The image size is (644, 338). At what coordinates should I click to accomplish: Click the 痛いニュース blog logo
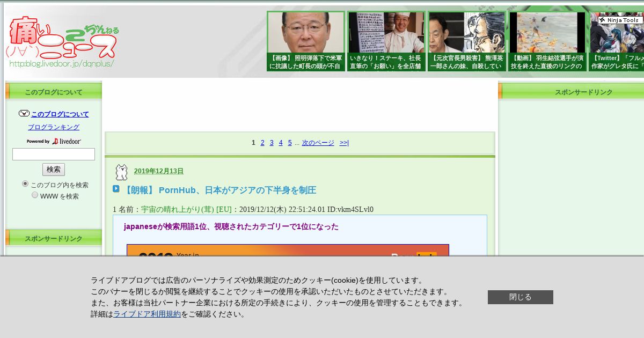pos(63,42)
